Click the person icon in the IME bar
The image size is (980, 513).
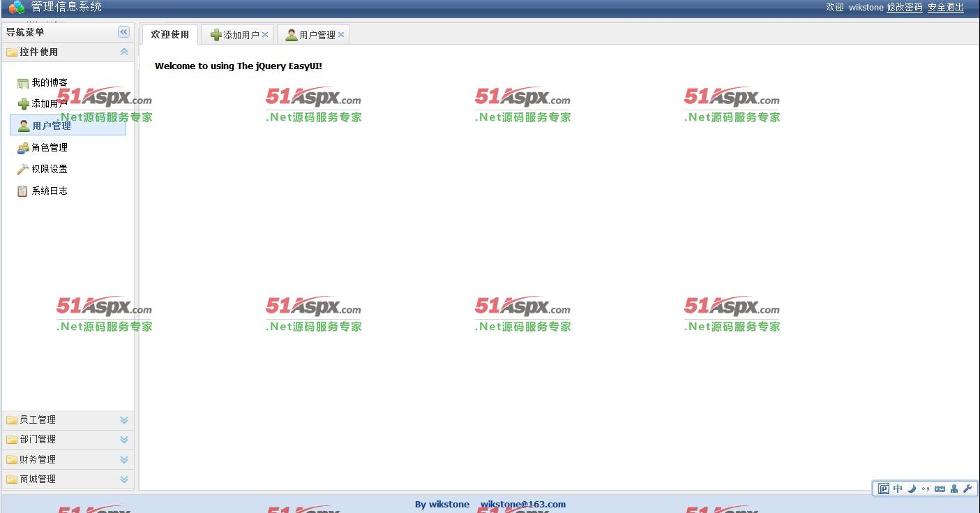coord(954,489)
